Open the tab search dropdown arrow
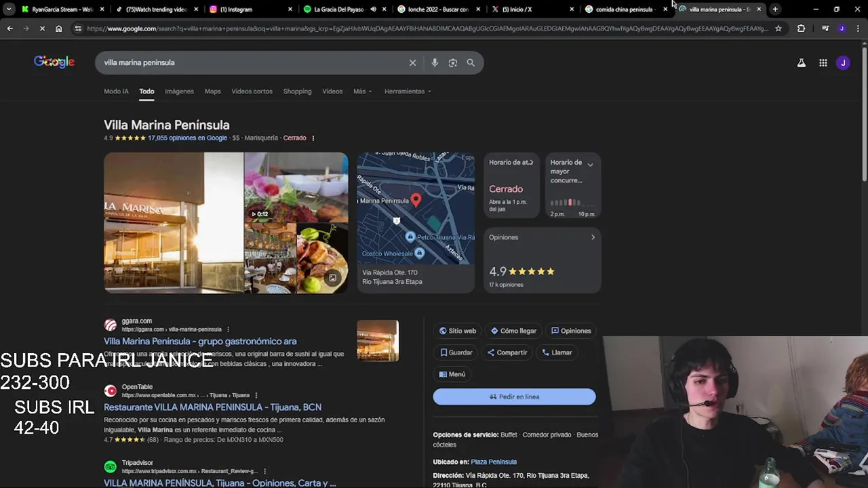The height and width of the screenshot is (488, 868). click(x=9, y=9)
